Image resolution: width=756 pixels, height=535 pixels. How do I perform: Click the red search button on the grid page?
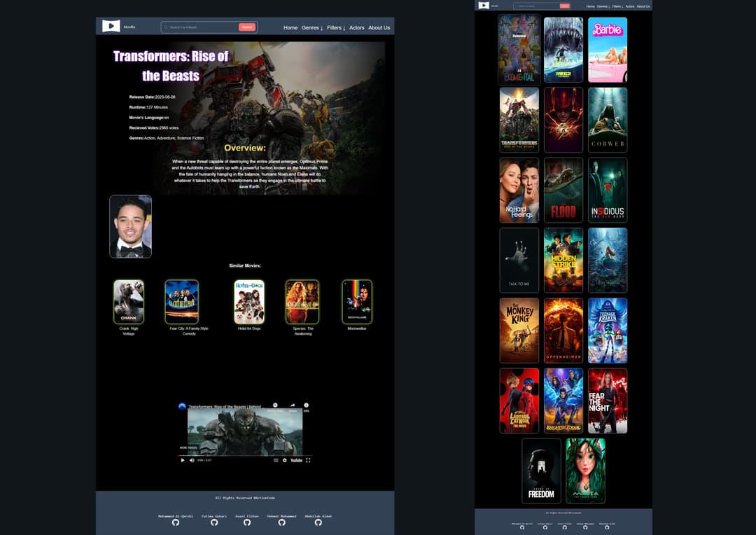(565, 6)
